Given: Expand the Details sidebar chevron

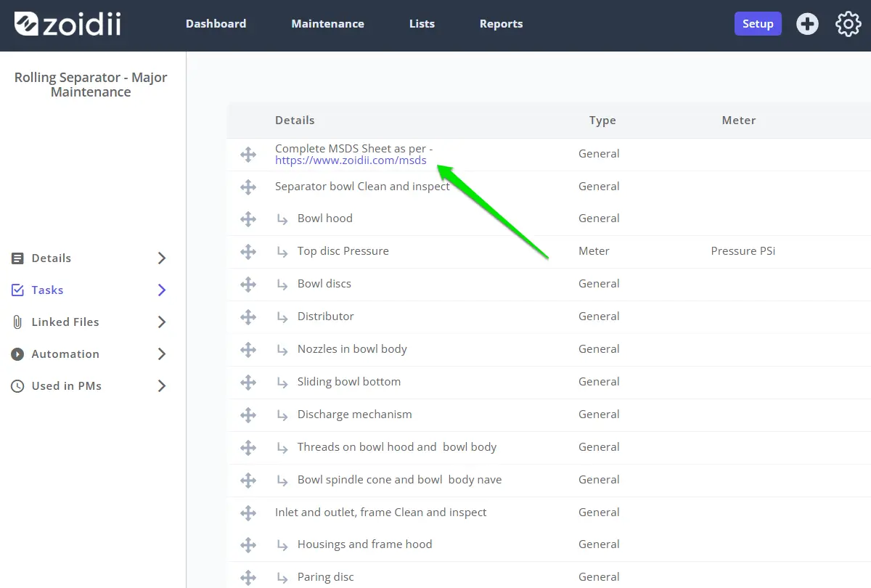Looking at the screenshot, I should click(x=162, y=258).
